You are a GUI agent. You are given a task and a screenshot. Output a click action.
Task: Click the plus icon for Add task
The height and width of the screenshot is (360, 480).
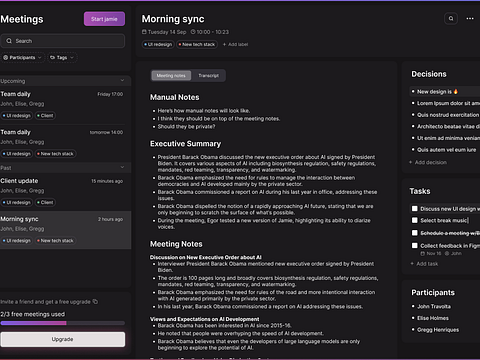pyautogui.click(x=412, y=264)
